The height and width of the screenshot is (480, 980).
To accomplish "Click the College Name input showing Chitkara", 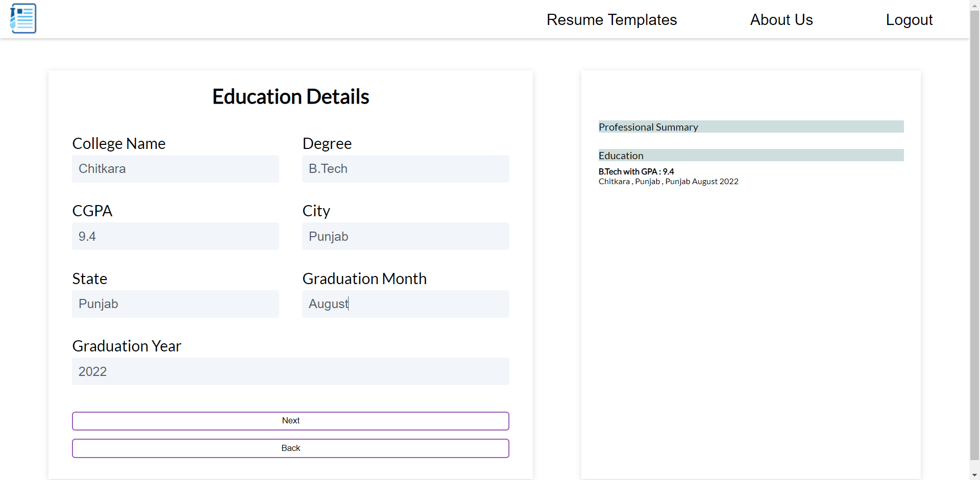I will (175, 169).
